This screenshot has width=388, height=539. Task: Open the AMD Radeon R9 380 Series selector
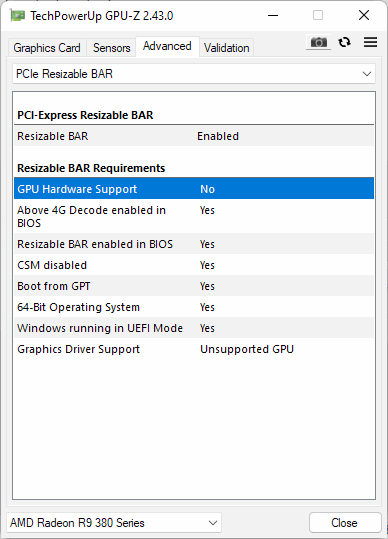point(114,523)
